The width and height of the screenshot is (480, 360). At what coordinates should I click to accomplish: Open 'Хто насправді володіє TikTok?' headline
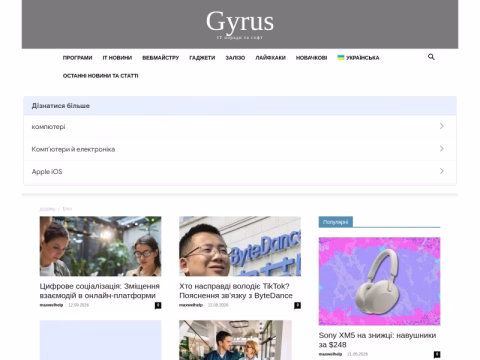[236, 291]
